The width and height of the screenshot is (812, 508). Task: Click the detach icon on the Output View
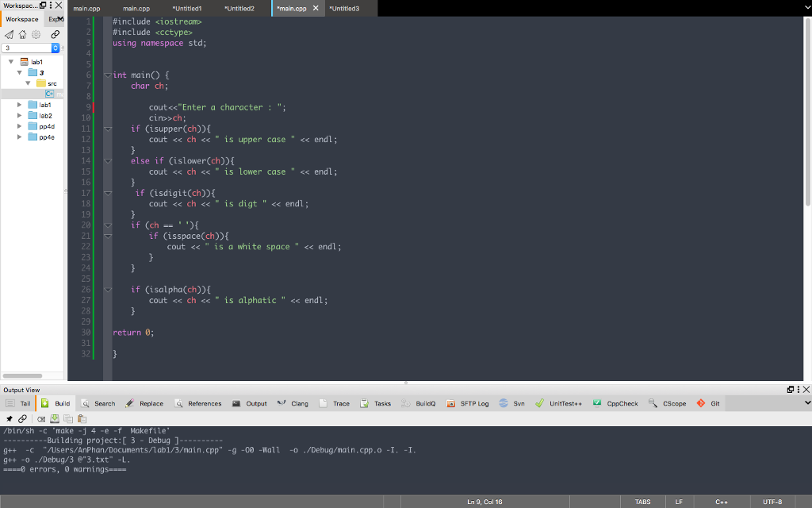coord(791,389)
